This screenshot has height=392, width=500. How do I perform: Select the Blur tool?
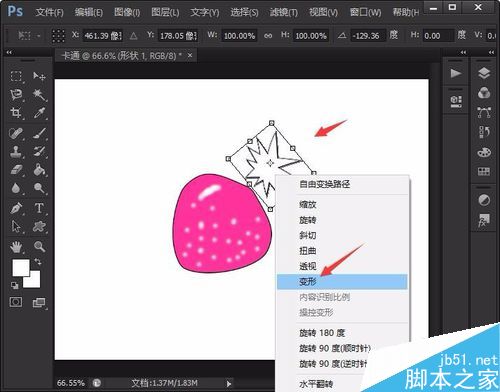(16, 188)
